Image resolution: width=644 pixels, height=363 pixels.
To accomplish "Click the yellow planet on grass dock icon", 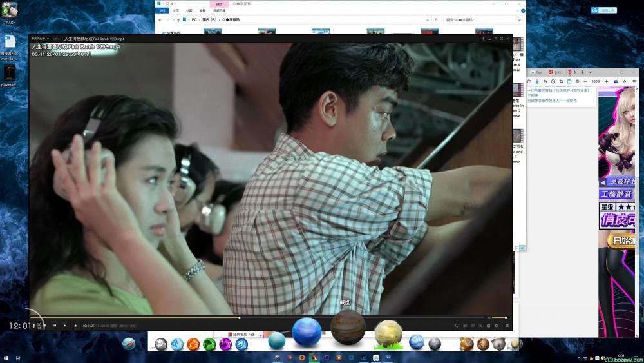I will (x=388, y=333).
